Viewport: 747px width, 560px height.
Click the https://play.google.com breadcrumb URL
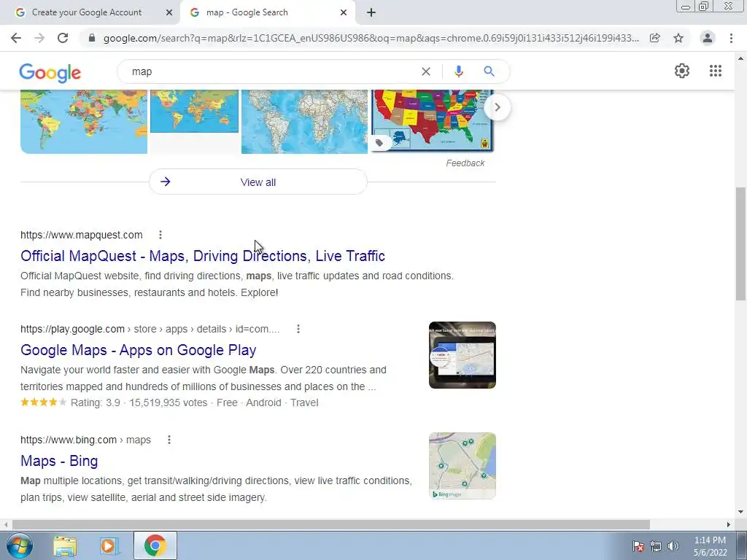pyautogui.click(x=150, y=329)
